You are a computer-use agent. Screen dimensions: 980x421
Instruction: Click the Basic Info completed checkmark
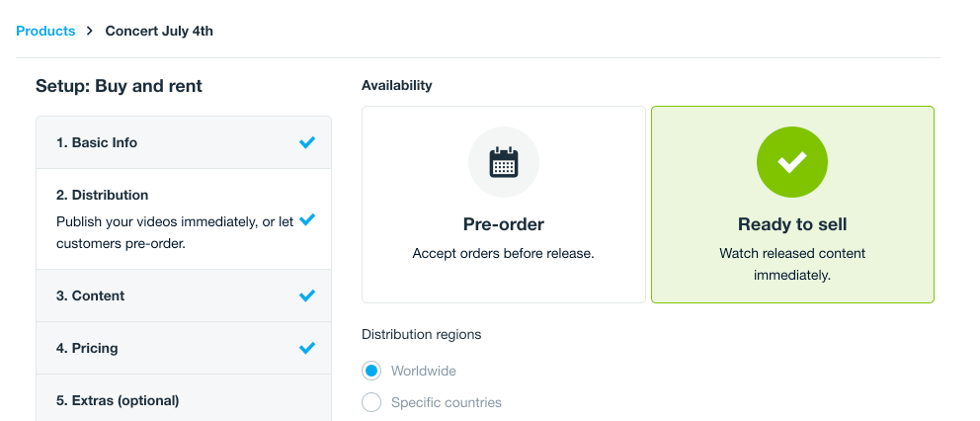(x=307, y=142)
